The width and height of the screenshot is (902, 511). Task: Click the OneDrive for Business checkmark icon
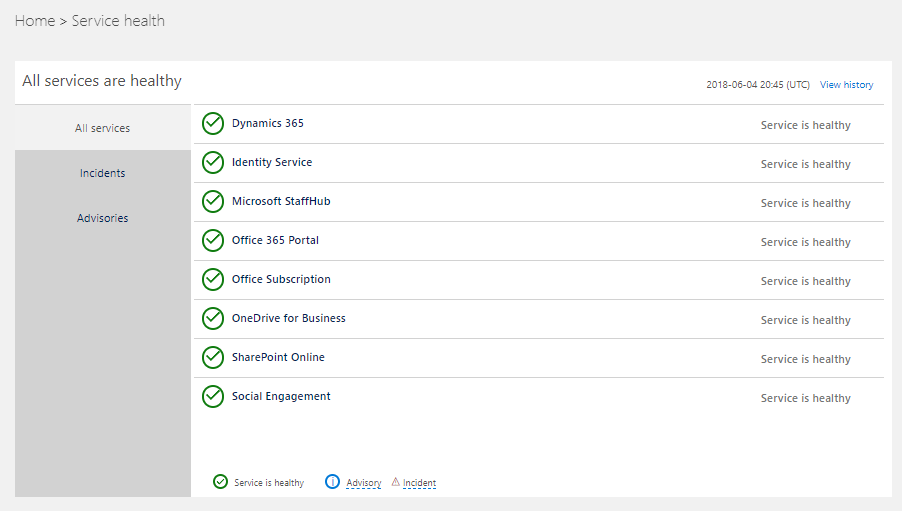point(213,319)
